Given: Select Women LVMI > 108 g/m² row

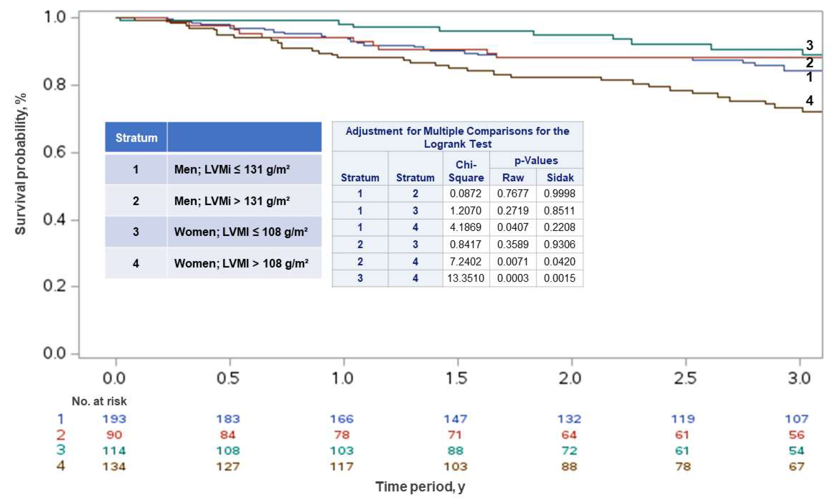Looking at the screenshot, I should click(x=241, y=263).
